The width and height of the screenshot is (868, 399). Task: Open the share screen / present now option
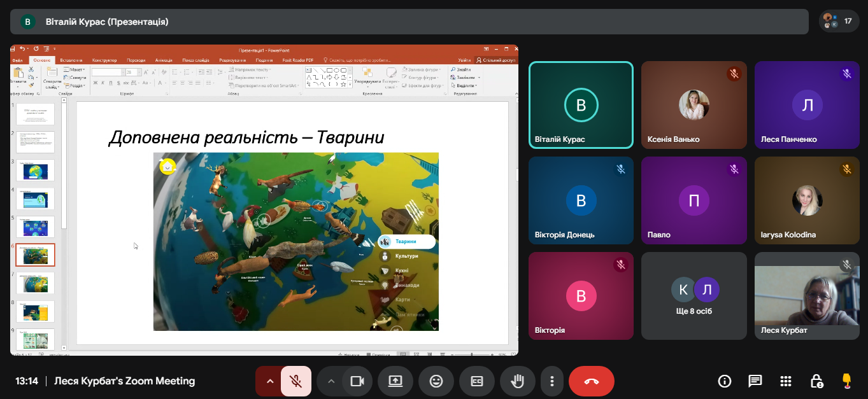[x=395, y=381]
